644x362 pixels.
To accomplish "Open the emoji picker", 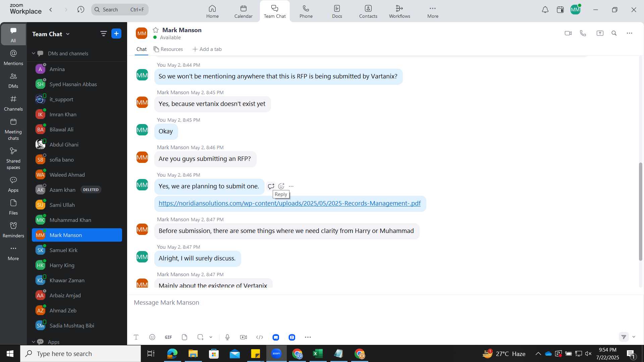I will tap(152, 337).
